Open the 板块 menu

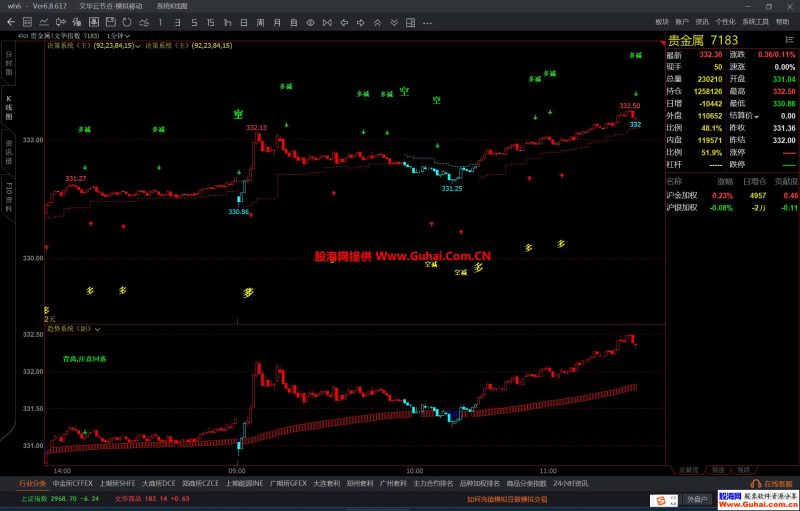[x=662, y=22]
